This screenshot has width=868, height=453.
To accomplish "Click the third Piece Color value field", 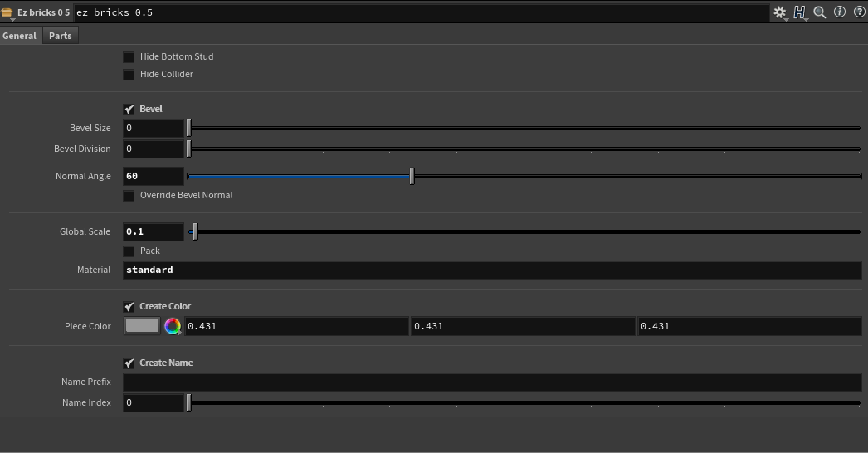I will (x=749, y=326).
